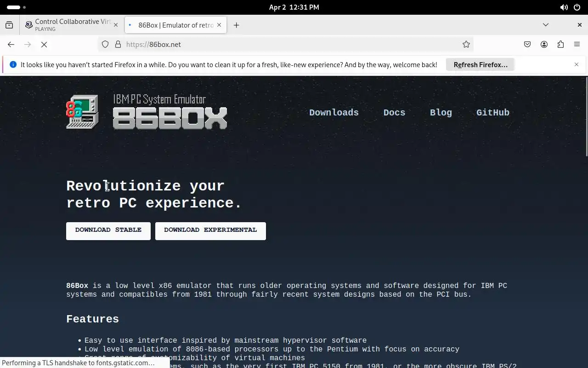Open the GNOME Activities overview pill
The image size is (588, 368).
pos(17,7)
